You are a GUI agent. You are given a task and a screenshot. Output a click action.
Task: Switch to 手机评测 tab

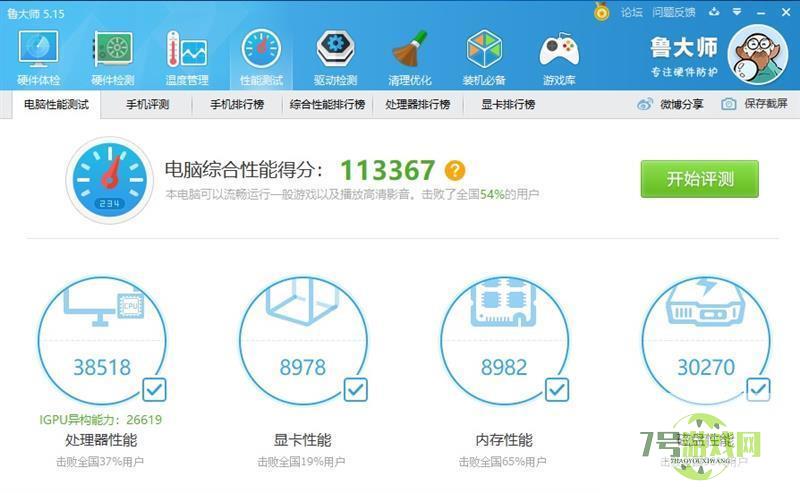(147, 105)
